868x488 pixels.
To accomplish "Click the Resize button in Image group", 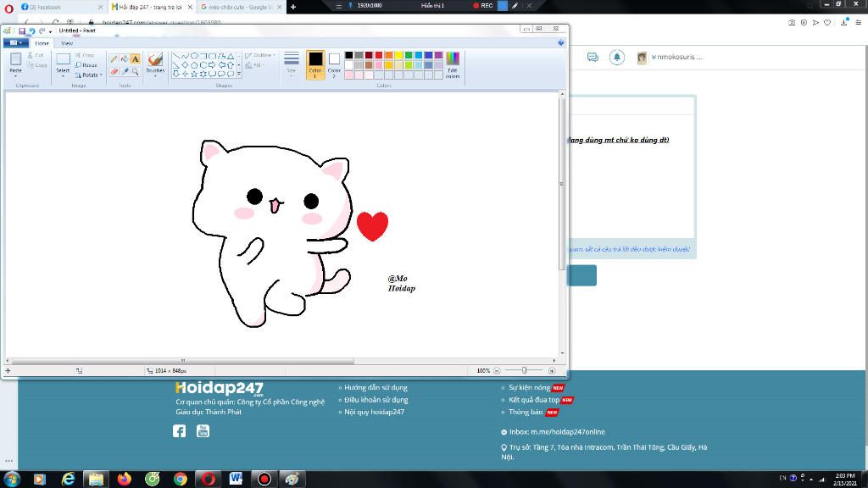I will (x=86, y=64).
